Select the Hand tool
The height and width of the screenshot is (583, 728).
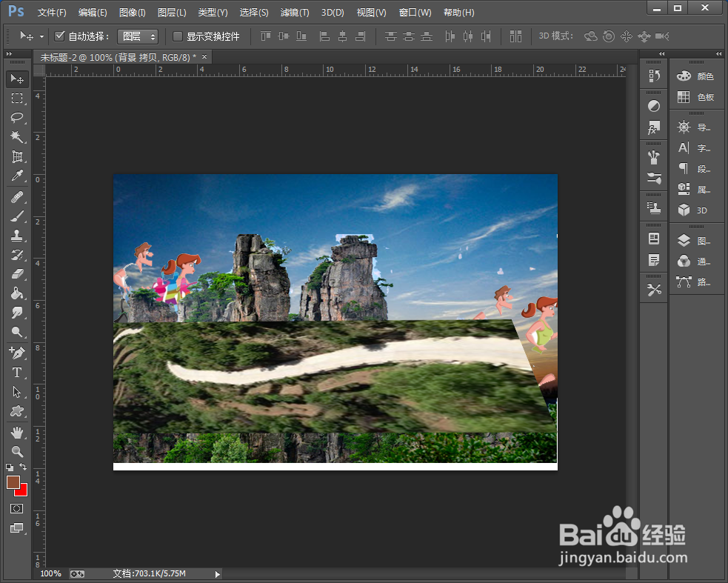click(x=17, y=433)
